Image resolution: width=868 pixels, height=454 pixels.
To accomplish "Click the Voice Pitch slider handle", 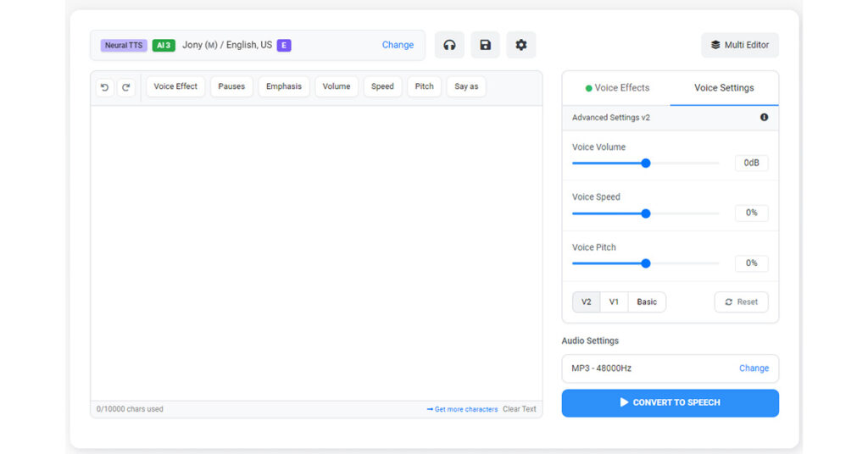I will [x=646, y=263].
